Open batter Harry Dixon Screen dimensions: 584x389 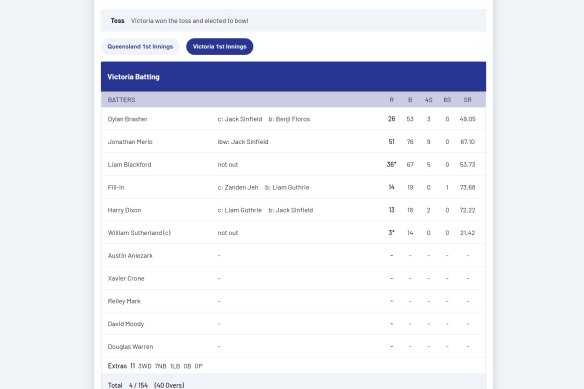pyautogui.click(x=124, y=210)
